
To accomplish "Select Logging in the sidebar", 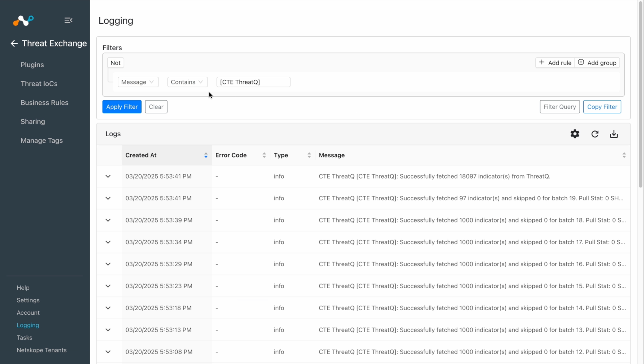I will [28, 325].
